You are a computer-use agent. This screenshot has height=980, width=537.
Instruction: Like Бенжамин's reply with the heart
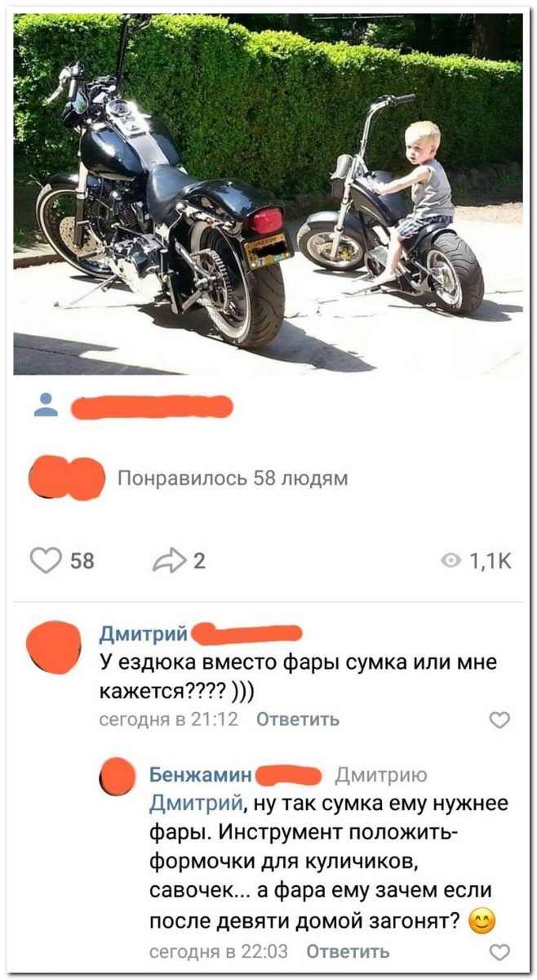pyautogui.click(x=499, y=952)
